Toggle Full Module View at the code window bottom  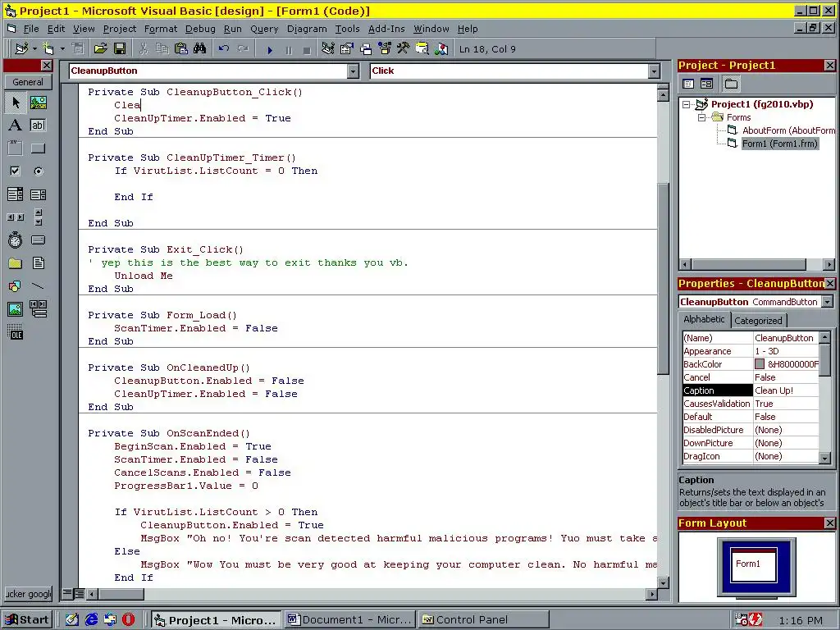click(79, 594)
